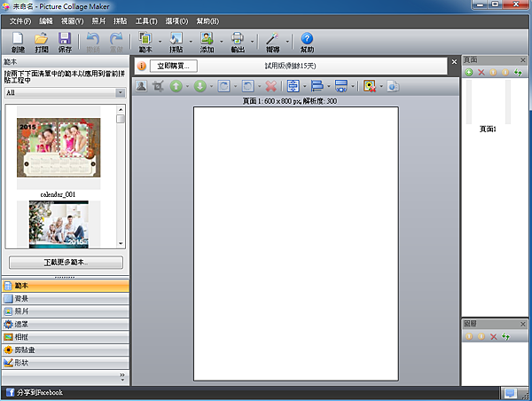Switch to the 相框 frames sidebar tab
The height and width of the screenshot is (401, 532).
point(65,337)
